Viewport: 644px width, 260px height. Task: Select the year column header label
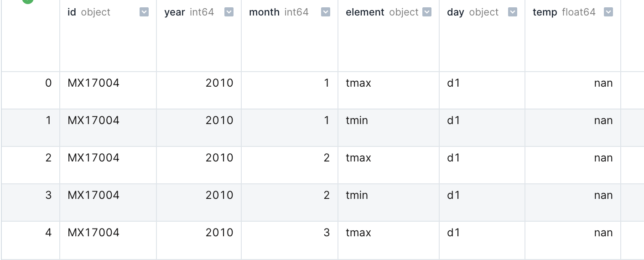pos(175,12)
